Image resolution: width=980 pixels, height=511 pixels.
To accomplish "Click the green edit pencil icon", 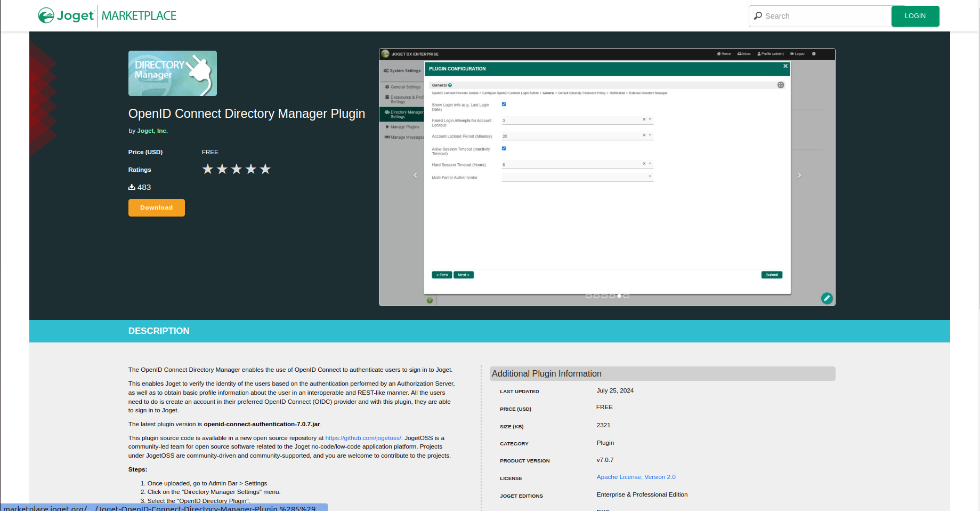I will pos(827,298).
